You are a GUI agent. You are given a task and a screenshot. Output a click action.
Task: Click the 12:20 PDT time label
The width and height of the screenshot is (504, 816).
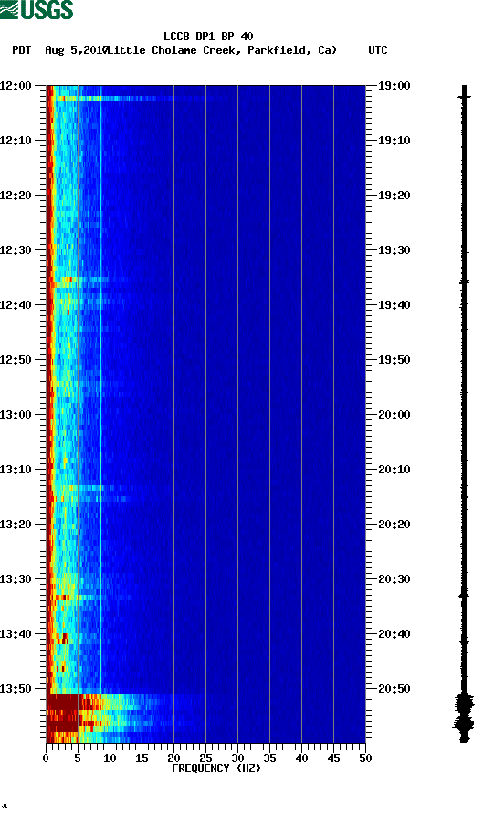click(16, 196)
